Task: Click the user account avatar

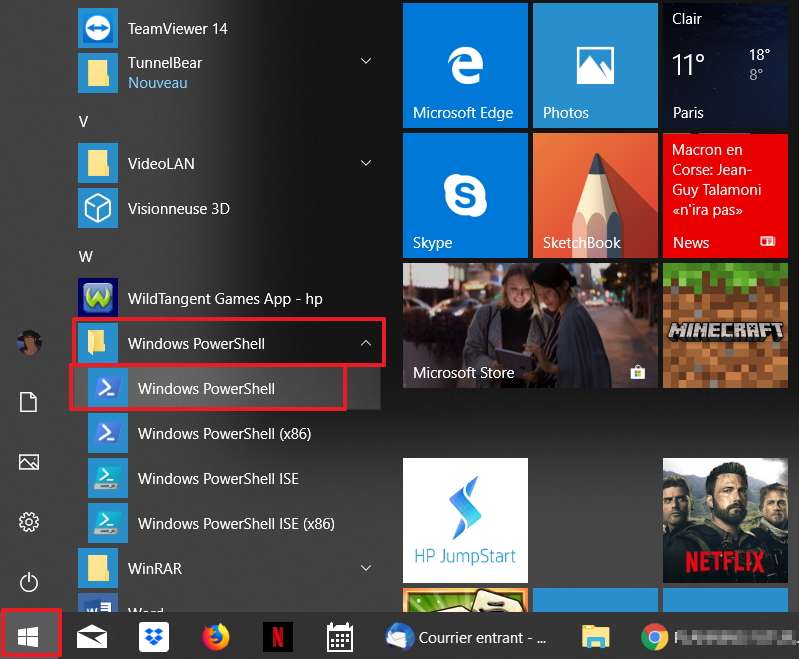Action: 29,343
